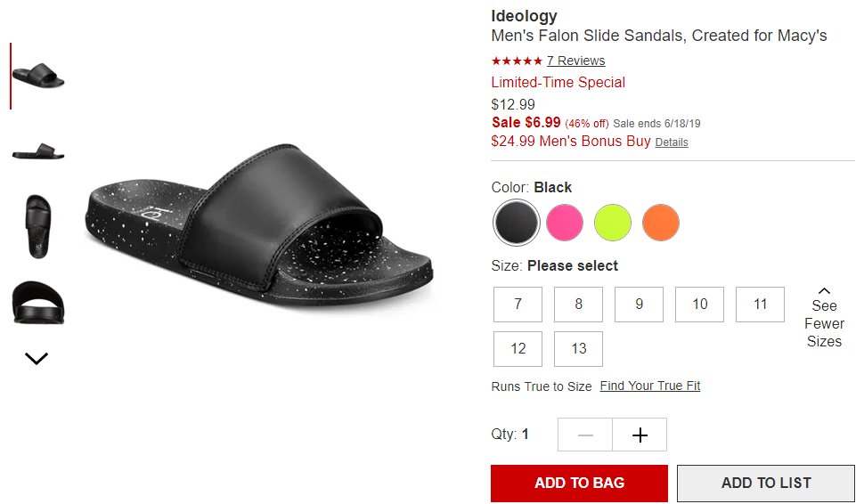Select size 12
864x504 pixels.
[x=518, y=349]
